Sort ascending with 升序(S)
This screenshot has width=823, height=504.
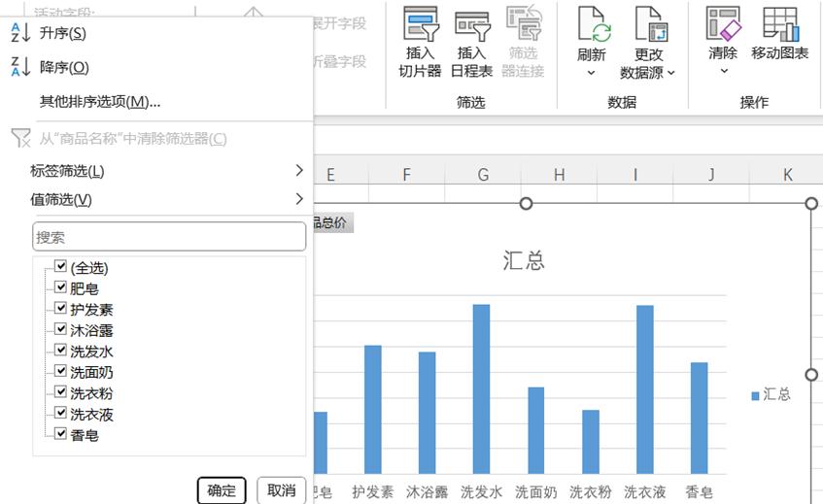click(x=63, y=34)
